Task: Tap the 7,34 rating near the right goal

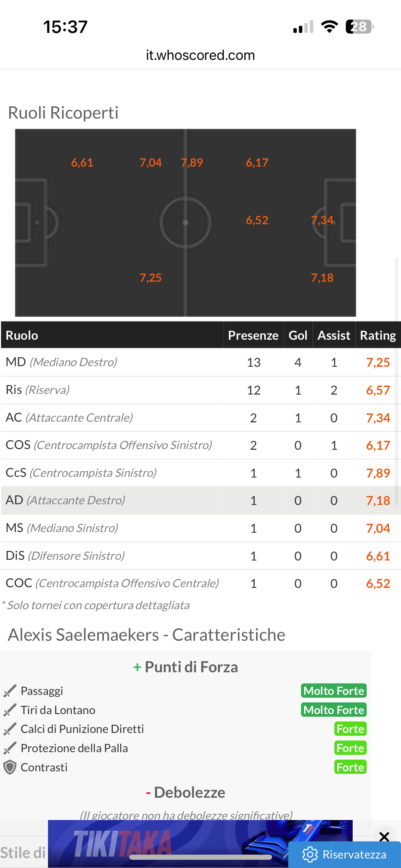Action: pyautogui.click(x=322, y=220)
